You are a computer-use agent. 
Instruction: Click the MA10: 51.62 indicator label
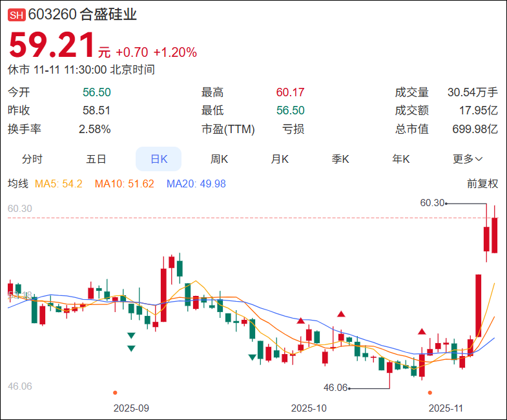point(124,184)
